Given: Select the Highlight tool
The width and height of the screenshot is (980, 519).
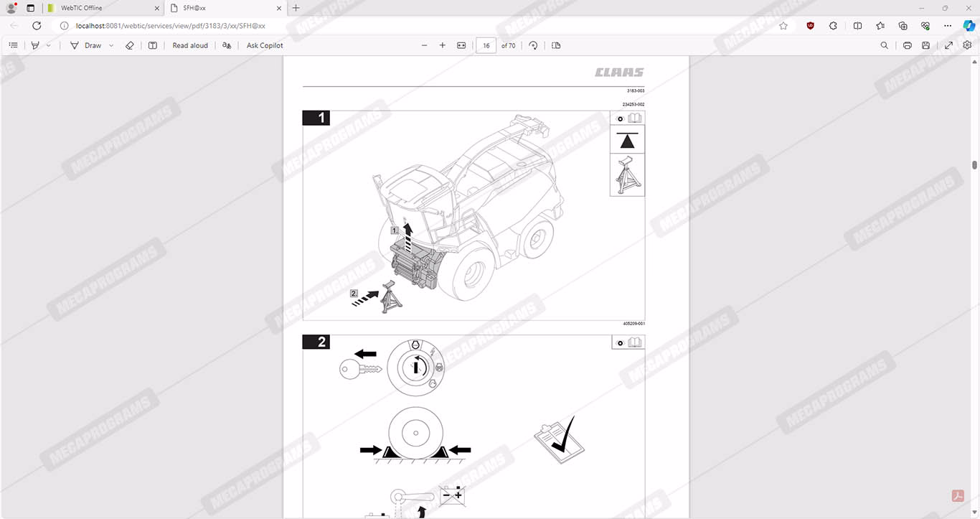Looking at the screenshot, I should tap(34, 45).
